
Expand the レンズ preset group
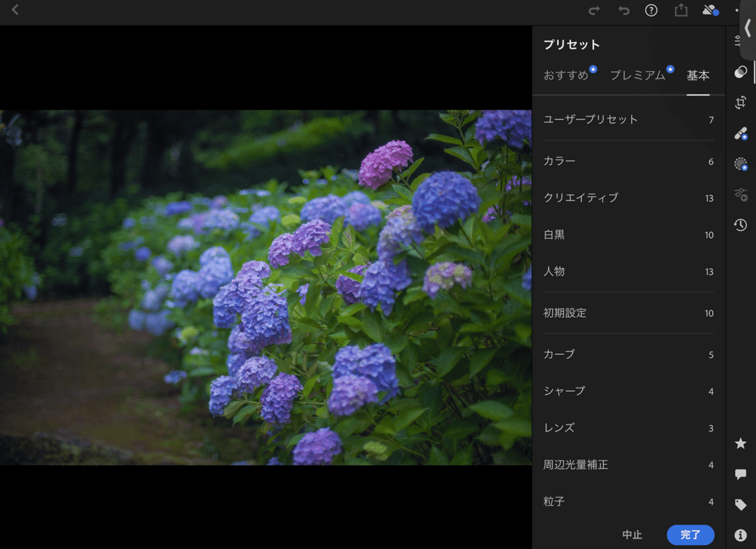(629, 428)
